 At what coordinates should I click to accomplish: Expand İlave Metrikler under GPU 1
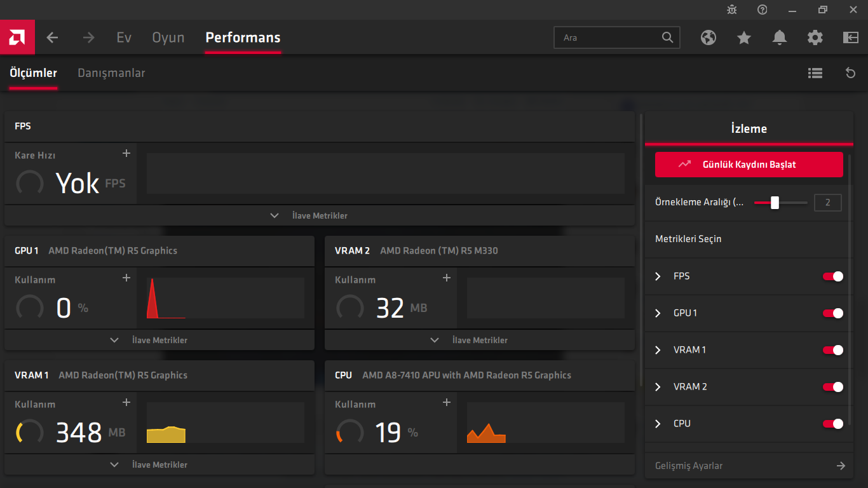click(x=159, y=340)
